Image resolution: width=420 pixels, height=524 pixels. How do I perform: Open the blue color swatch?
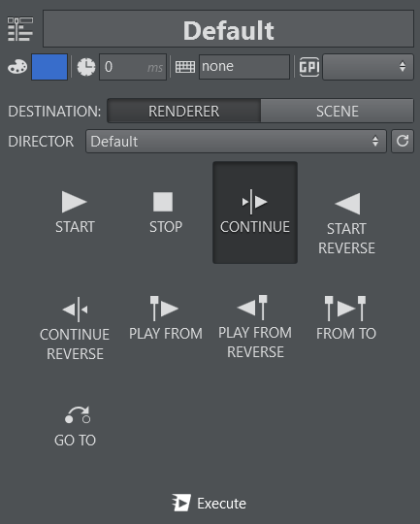[x=49, y=67]
